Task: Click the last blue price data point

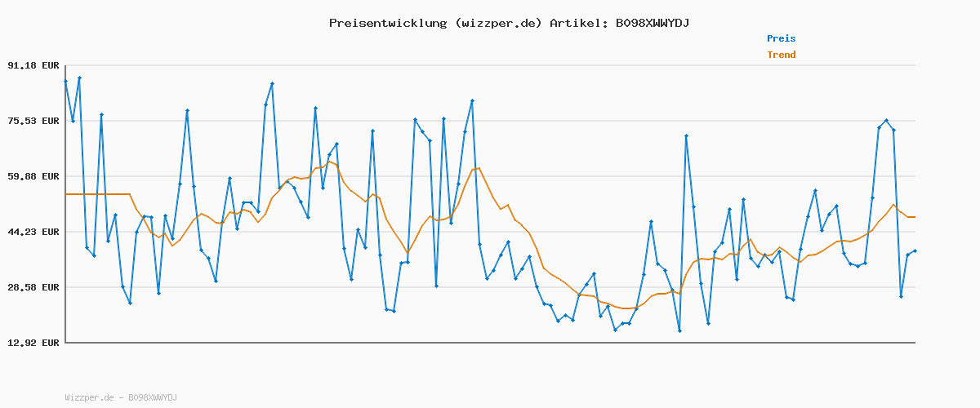Action: pyautogui.click(x=915, y=251)
